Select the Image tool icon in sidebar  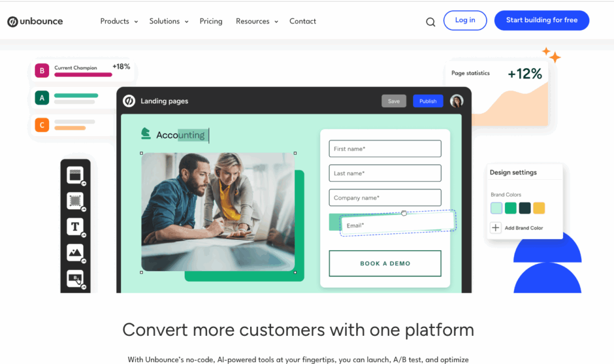[x=75, y=252]
